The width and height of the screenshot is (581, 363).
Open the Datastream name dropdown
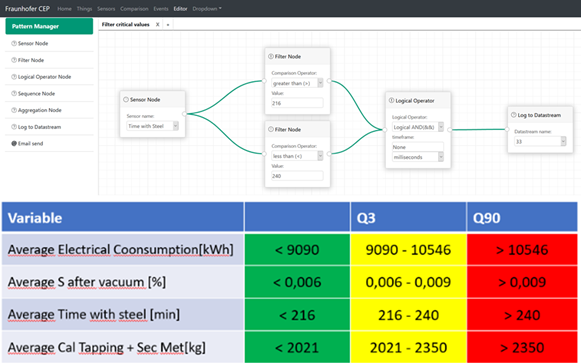click(540, 141)
